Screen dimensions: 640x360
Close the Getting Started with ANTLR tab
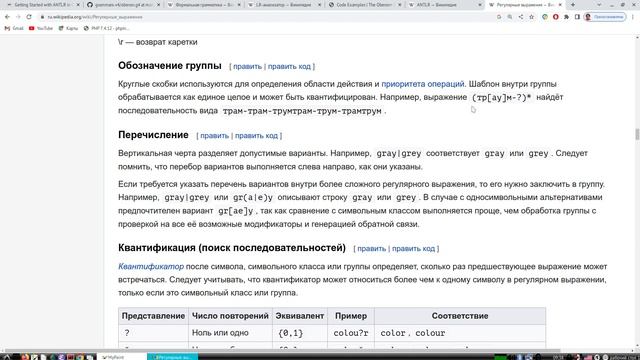pos(78,5)
